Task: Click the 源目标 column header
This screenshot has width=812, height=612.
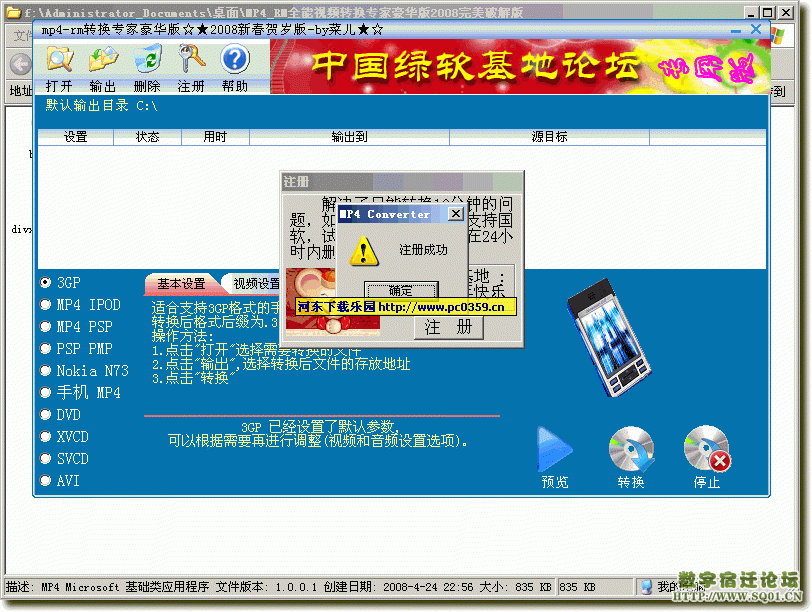Action: [549, 137]
